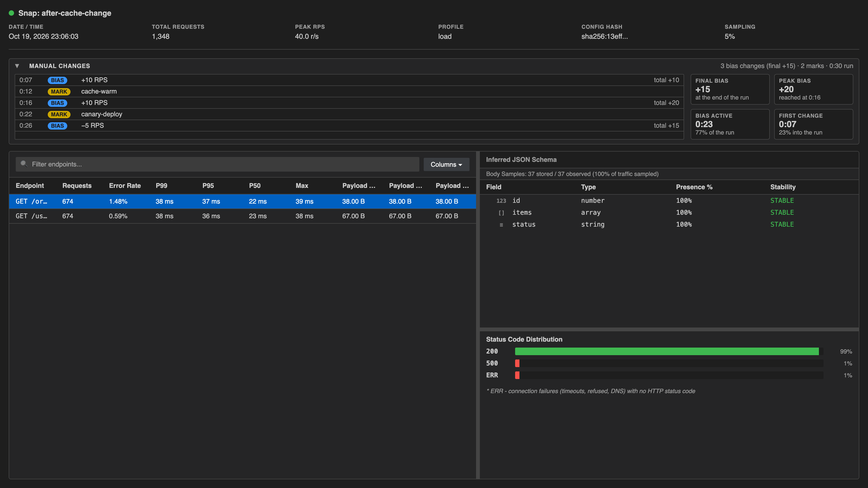The width and height of the screenshot is (868, 488).
Task: Click the BIAS ACTIVE 0:23 card
Action: 730,124
